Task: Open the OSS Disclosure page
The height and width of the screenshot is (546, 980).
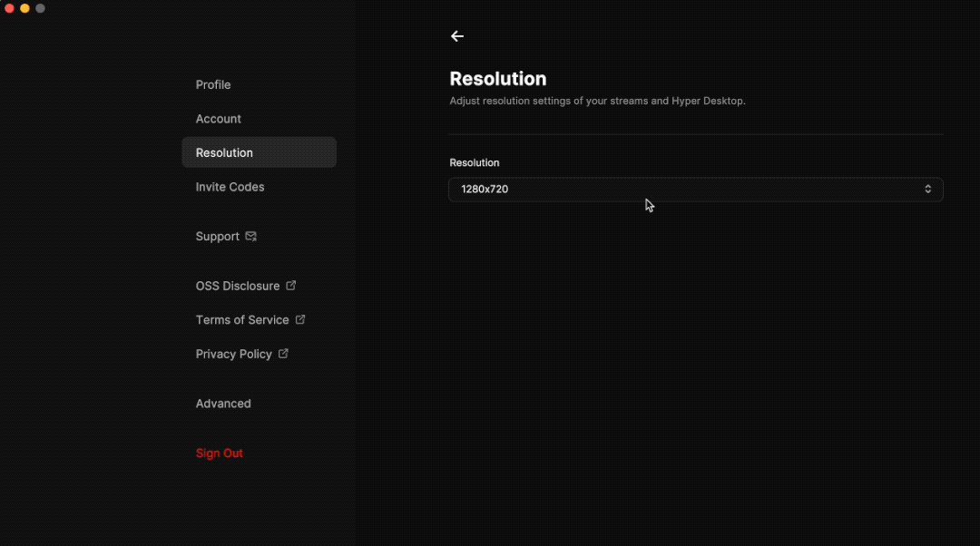Action: pyautogui.click(x=237, y=285)
